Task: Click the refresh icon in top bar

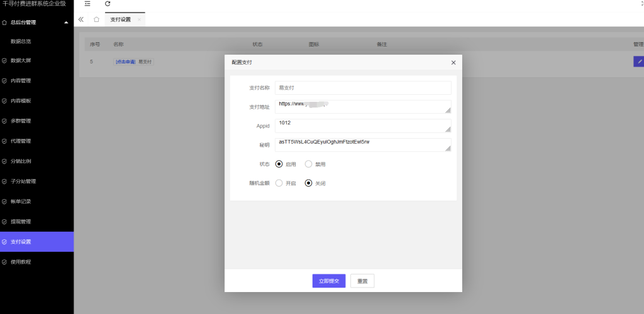Action: [x=108, y=4]
